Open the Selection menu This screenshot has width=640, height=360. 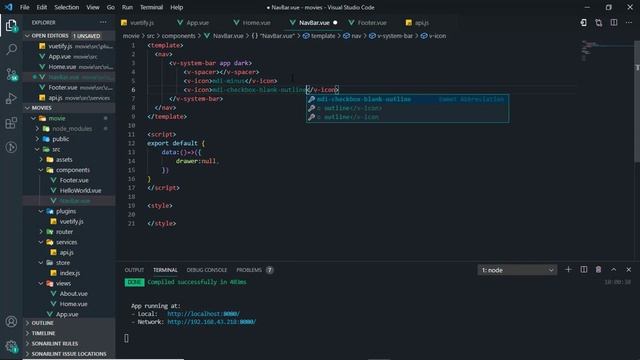pos(67,7)
